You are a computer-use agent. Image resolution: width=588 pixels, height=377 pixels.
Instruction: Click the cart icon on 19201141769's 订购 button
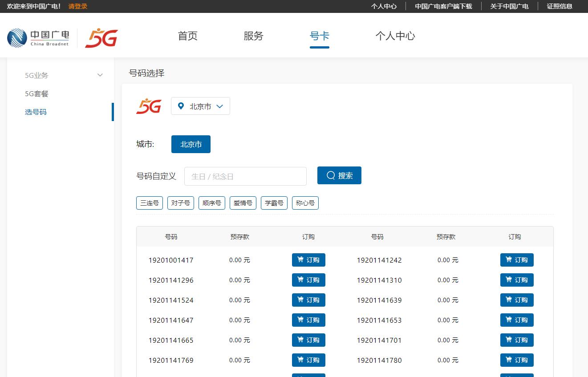300,360
